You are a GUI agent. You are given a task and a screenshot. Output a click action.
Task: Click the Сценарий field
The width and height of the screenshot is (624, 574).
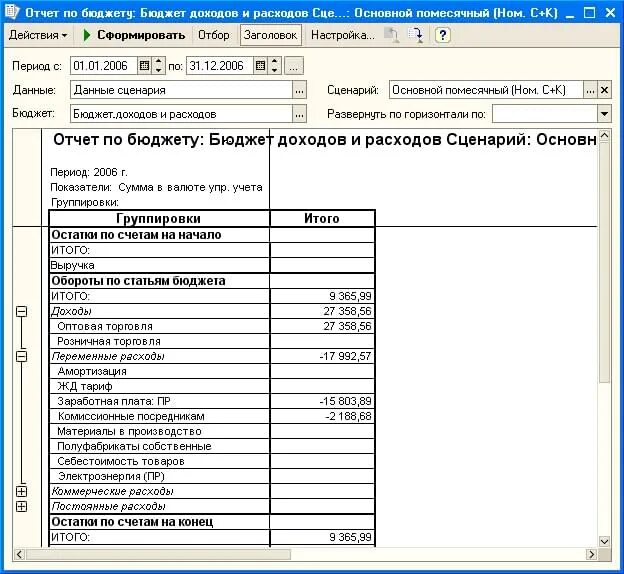pyautogui.click(x=486, y=90)
